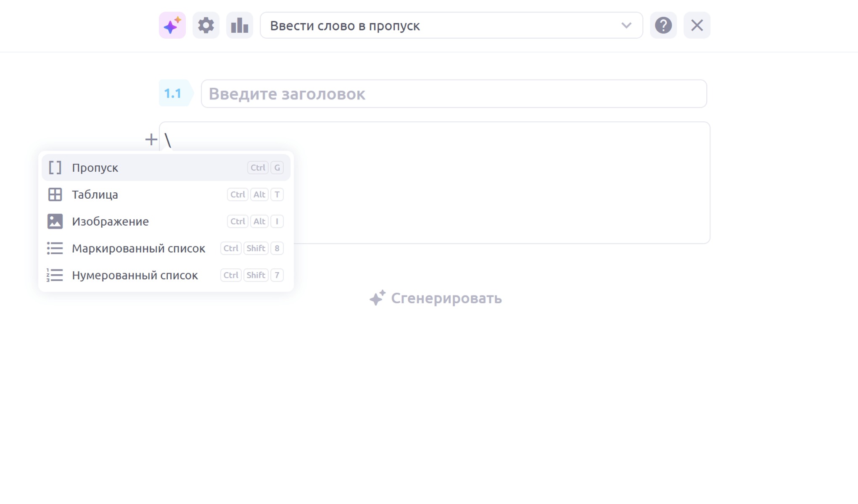Expand the exercise type dropdown

point(451,25)
